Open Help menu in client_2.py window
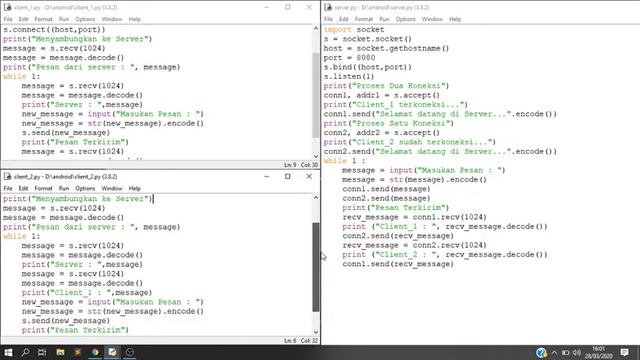This screenshot has width=640, height=360. (134, 189)
